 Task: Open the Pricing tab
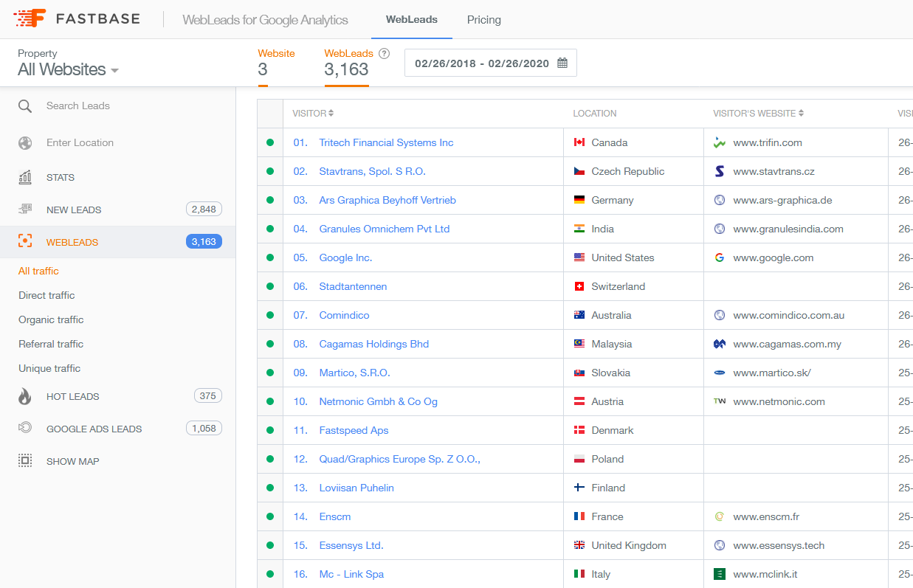[484, 20]
